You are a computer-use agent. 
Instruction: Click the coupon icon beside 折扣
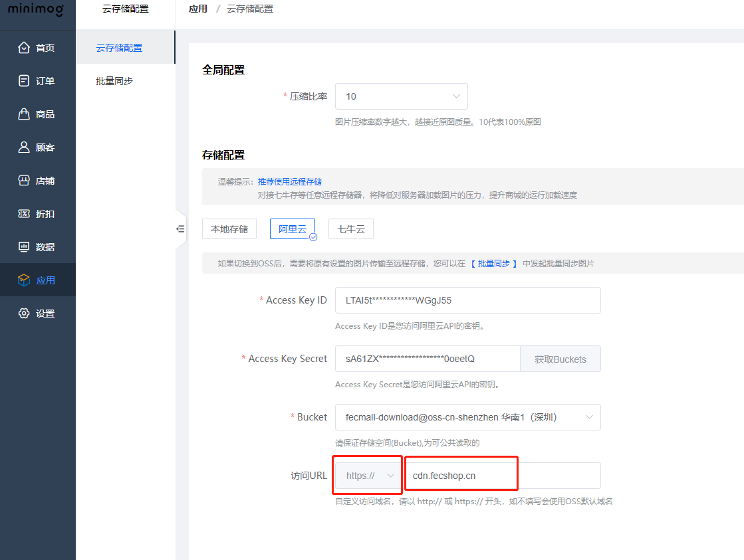tap(24, 213)
